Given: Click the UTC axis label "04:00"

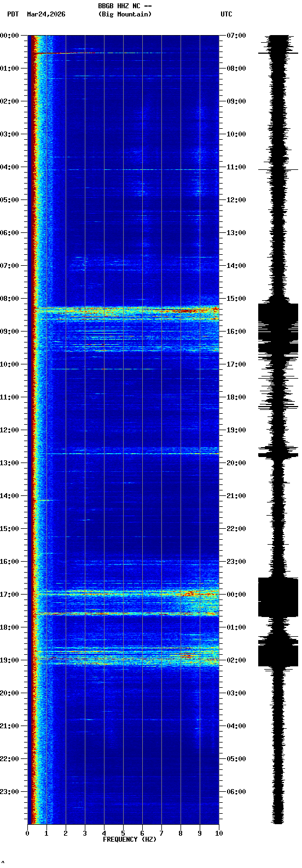Looking at the screenshot, I should click(x=236, y=726).
